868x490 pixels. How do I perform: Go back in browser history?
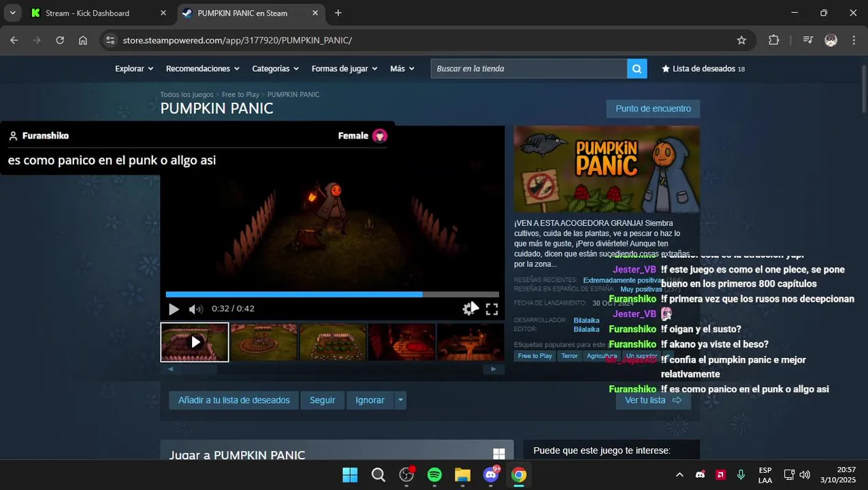14,40
